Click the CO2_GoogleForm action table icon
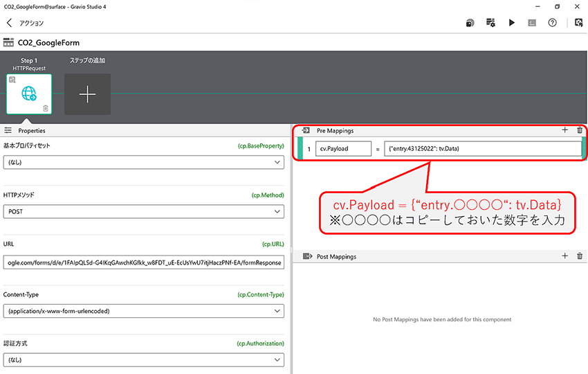This screenshot has height=374, width=588. (8, 42)
